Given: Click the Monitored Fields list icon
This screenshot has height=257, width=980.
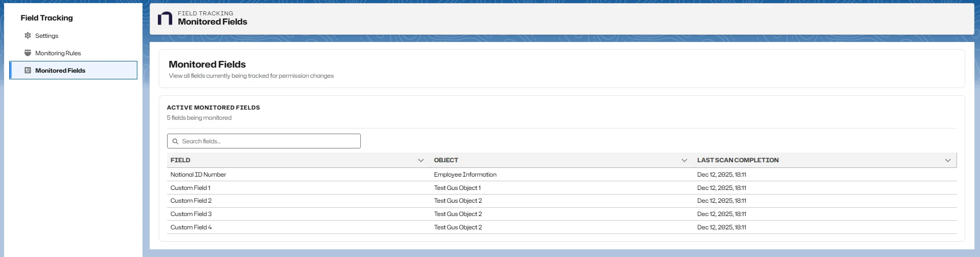Looking at the screenshot, I should click(x=28, y=71).
